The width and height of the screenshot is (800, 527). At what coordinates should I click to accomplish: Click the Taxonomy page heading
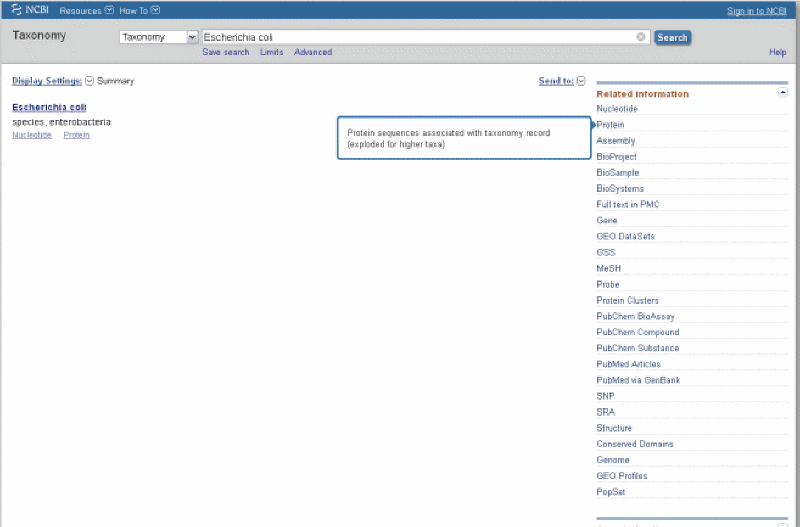click(39, 36)
